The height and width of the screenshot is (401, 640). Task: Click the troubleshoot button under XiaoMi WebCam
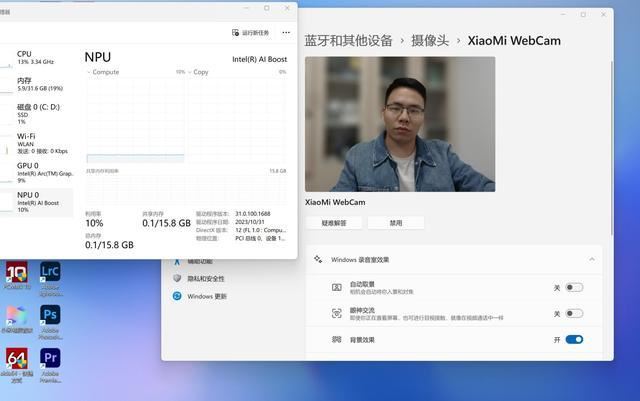pos(334,223)
